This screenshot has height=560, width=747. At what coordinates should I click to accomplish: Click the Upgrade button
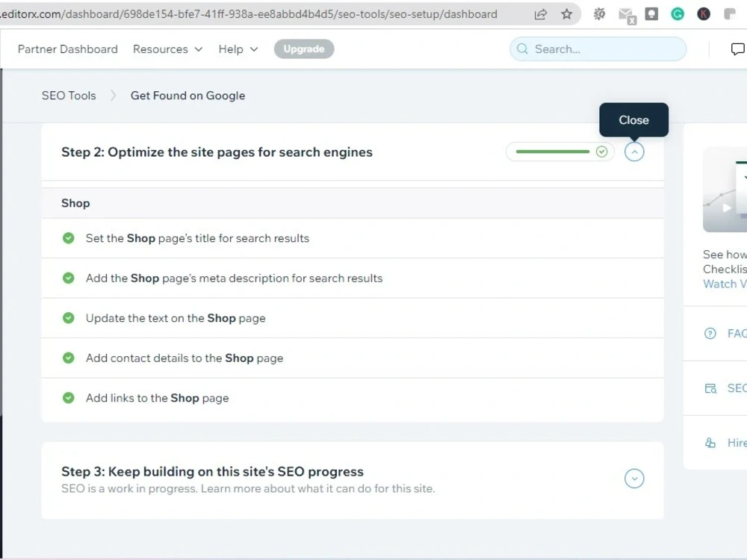click(x=304, y=49)
